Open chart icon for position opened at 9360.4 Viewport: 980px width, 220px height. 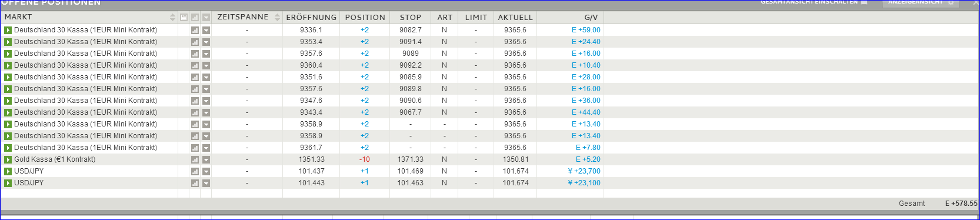click(195, 65)
